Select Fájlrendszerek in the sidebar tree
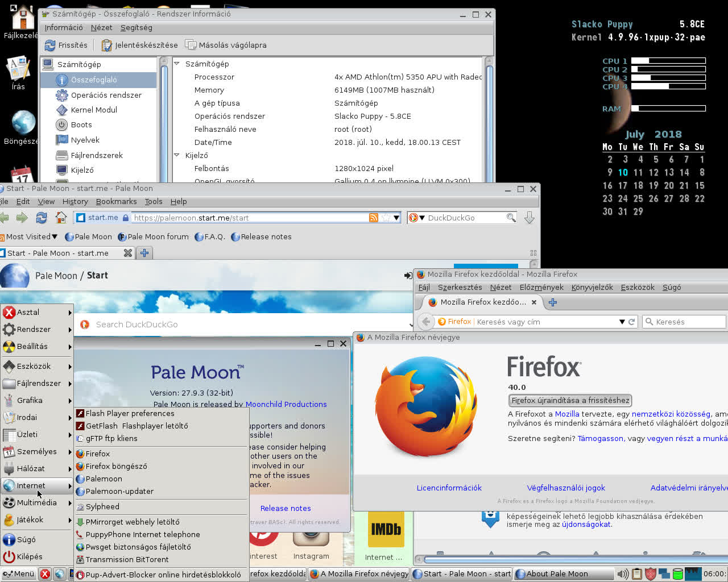 pos(97,155)
